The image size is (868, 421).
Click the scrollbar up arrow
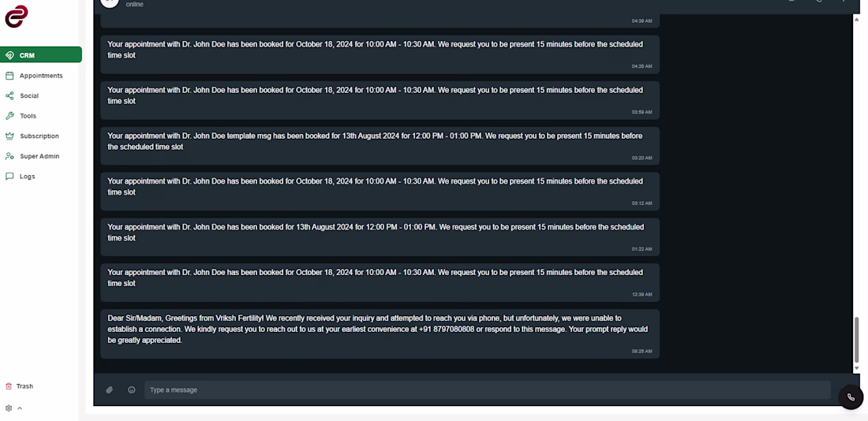[856, 18]
